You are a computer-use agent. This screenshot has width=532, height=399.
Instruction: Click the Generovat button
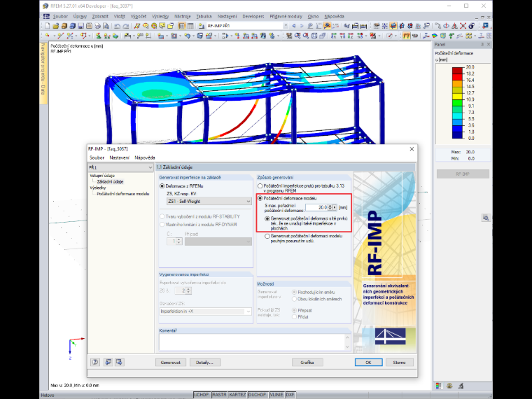[171, 363]
